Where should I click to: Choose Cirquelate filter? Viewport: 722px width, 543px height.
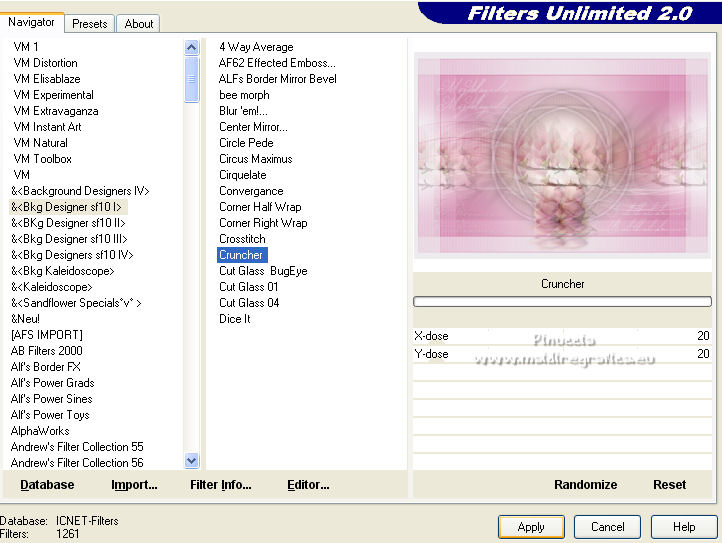243,175
